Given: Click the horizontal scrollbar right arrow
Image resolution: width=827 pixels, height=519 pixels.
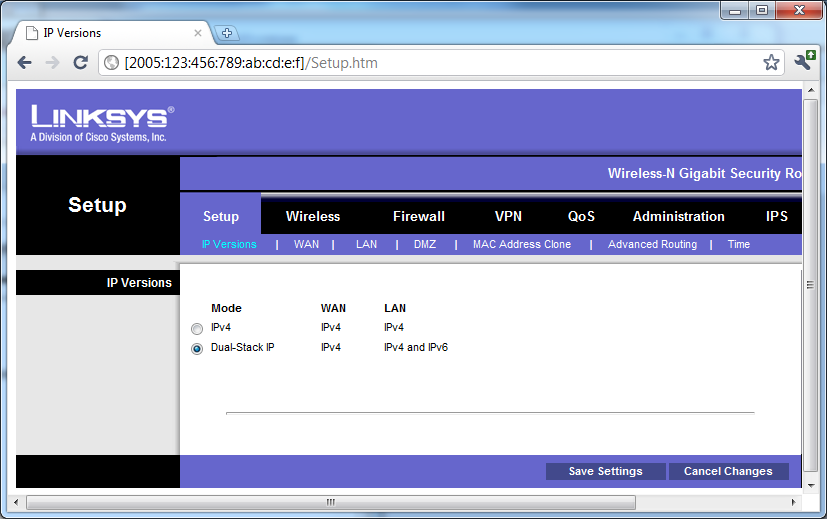Looking at the screenshot, I should pyautogui.click(x=793, y=502).
